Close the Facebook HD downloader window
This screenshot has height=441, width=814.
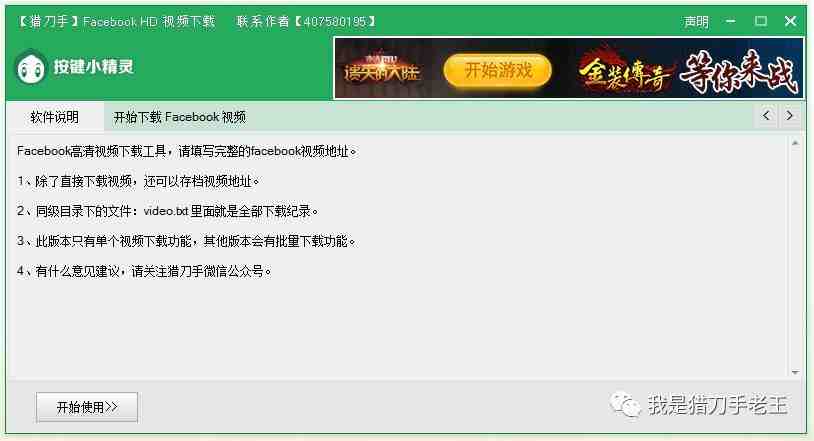point(790,21)
